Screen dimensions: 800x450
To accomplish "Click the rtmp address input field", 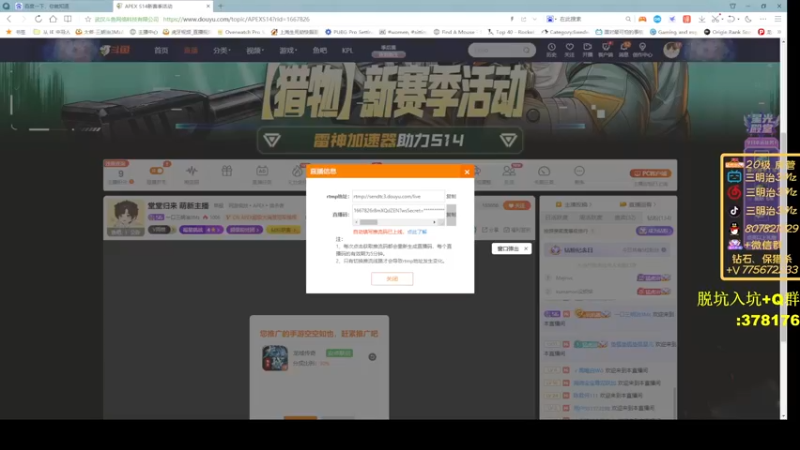I will pyautogui.click(x=398, y=196).
